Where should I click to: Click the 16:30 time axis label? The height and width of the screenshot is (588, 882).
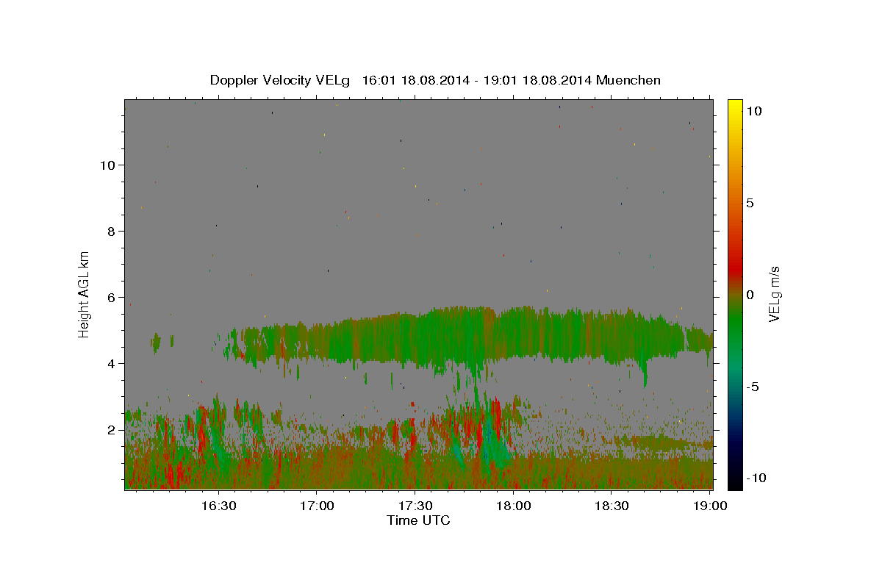point(218,506)
